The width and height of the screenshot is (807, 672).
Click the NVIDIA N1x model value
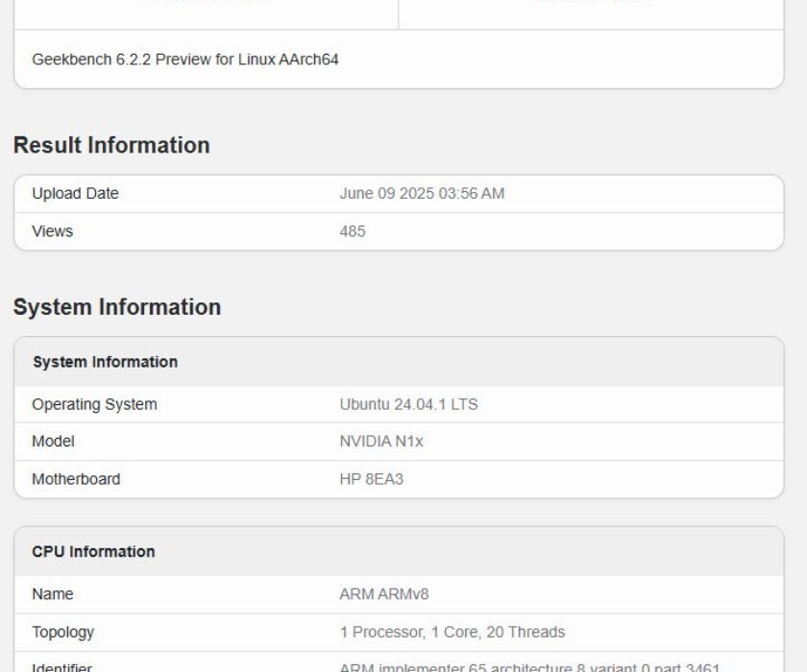[x=381, y=442]
